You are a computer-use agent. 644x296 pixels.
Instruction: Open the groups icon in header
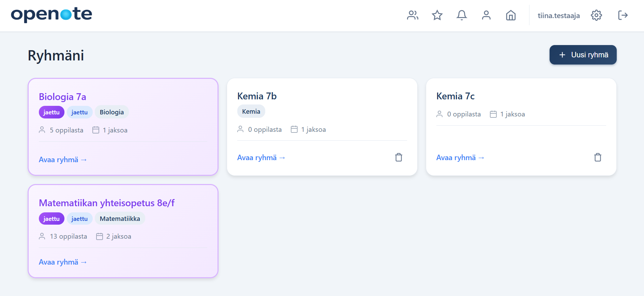click(x=413, y=15)
